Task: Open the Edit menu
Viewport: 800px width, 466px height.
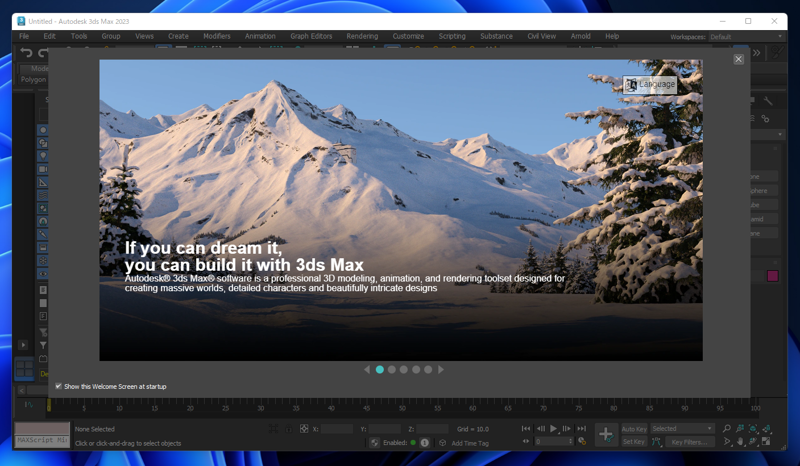Action: [x=49, y=36]
